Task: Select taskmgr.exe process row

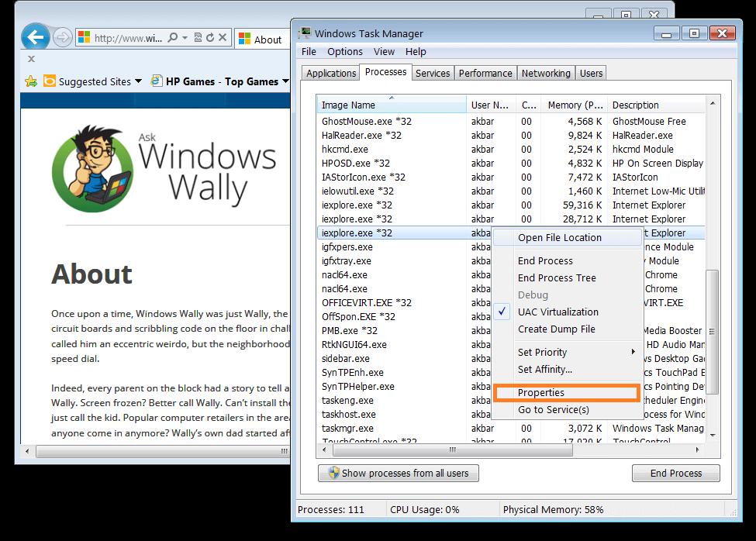Action: click(511, 429)
